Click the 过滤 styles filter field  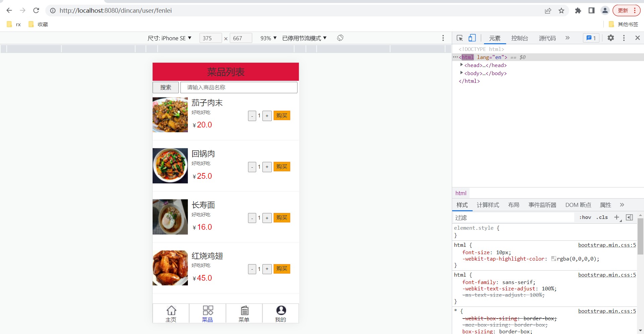pyautogui.click(x=514, y=217)
